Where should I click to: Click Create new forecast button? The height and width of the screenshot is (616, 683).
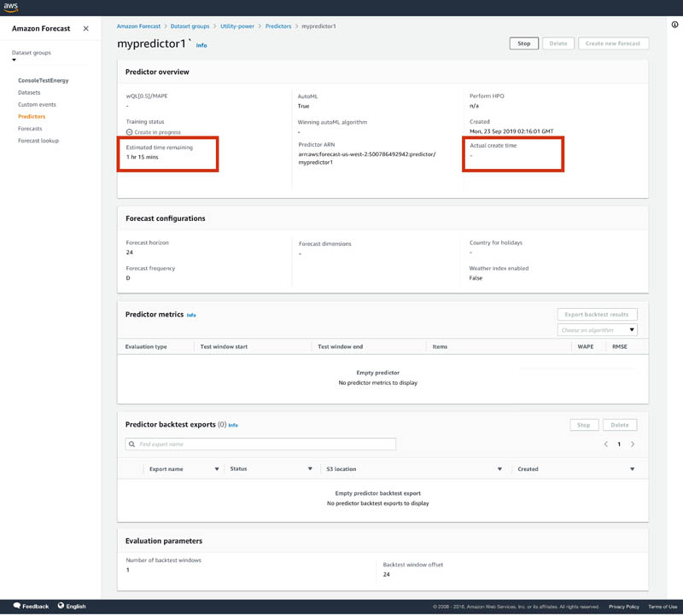(613, 44)
